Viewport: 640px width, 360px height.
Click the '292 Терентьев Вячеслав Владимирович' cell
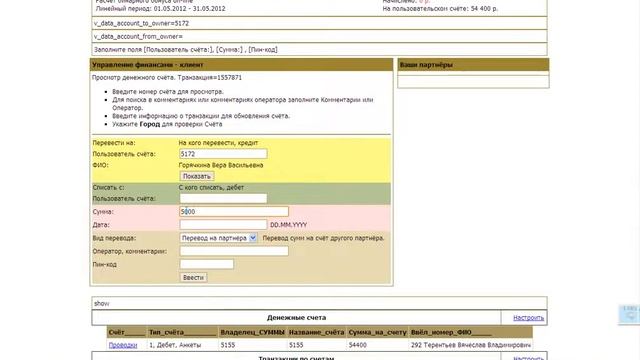471,345
